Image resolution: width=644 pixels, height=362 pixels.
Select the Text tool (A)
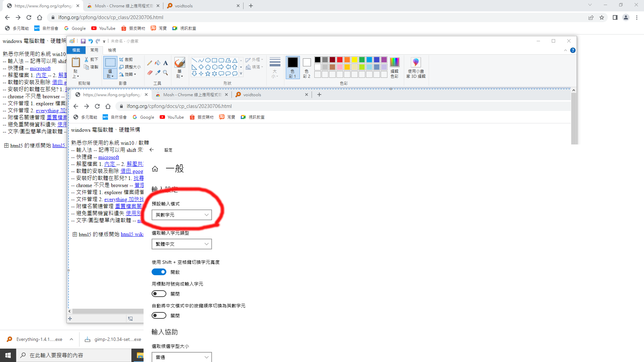pyautogui.click(x=165, y=63)
